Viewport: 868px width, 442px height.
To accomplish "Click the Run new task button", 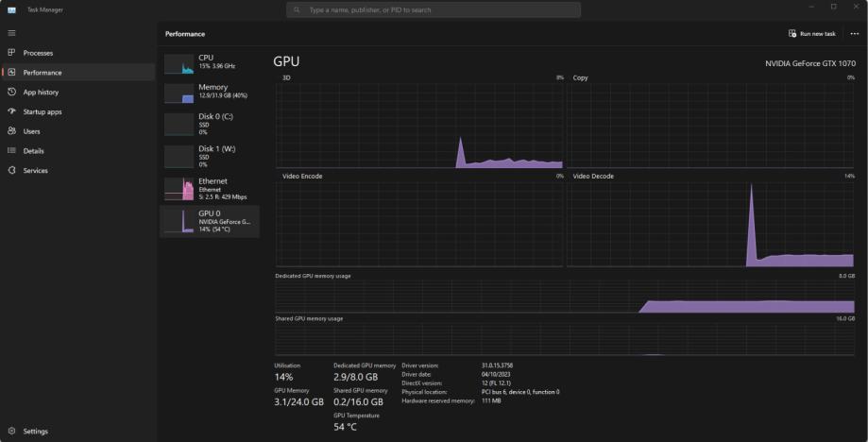I will [x=812, y=34].
